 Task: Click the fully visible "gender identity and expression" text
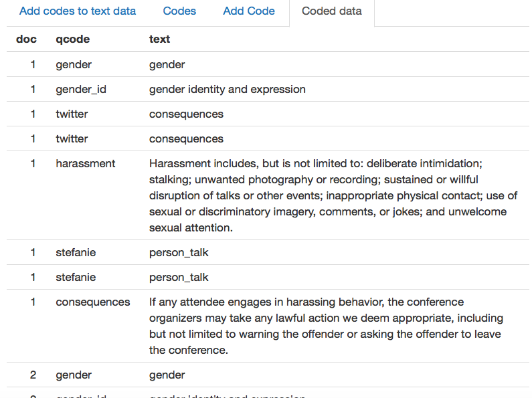pos(227,90)
